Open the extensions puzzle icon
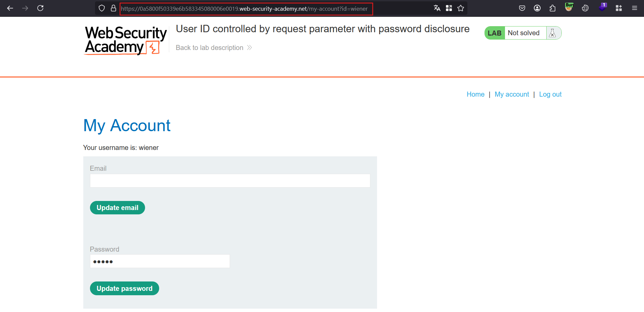The image size is (644, 312). click(x=552, y=8)
